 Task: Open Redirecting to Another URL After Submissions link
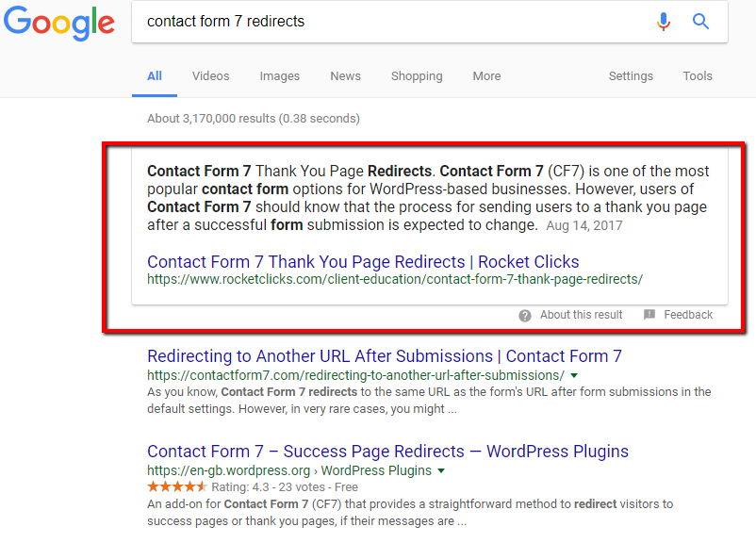pyautogui.click(x=384, y=356)
